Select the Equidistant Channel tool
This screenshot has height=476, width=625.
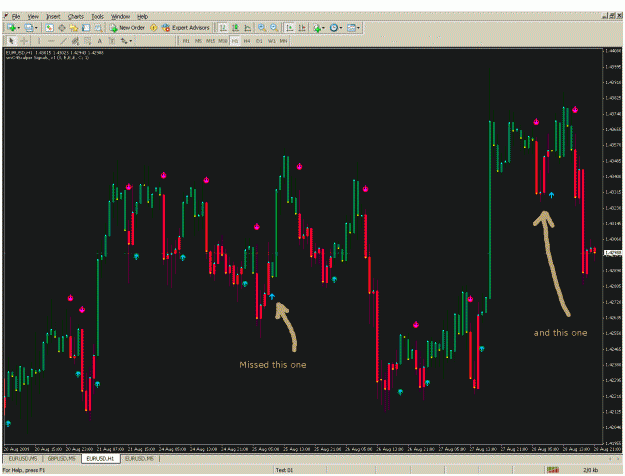coord(75,41)
